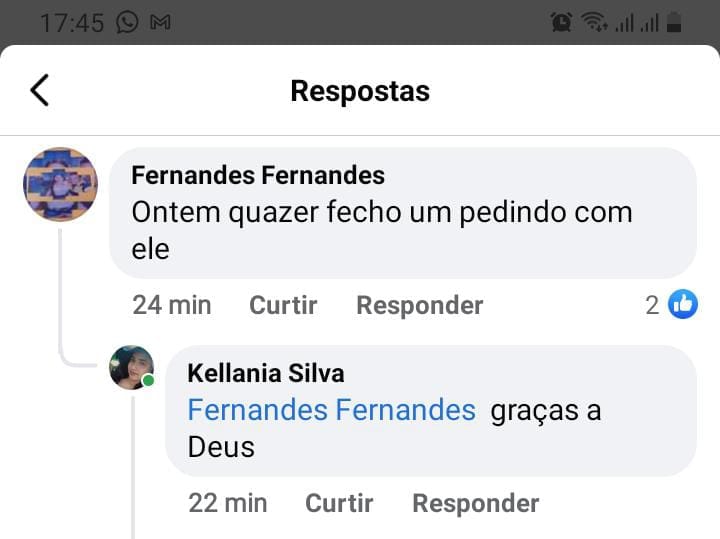Tap the 22 min timestamp

[227, 503]
